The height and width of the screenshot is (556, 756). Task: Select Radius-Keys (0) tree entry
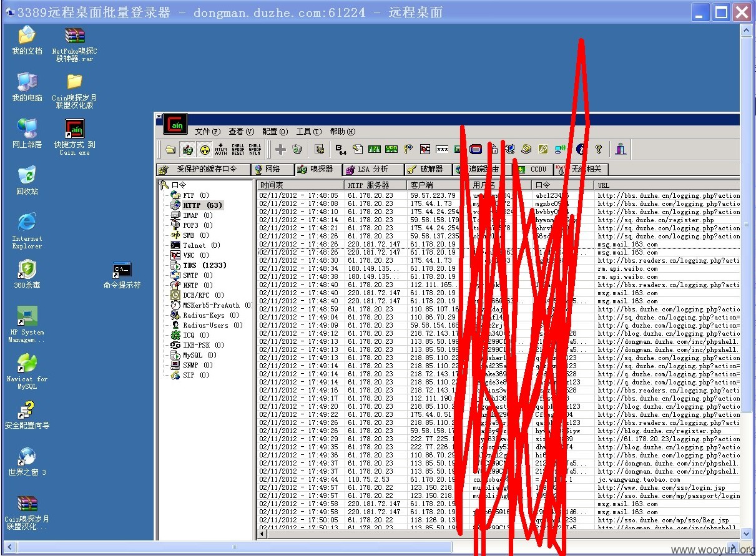point(205,315)
